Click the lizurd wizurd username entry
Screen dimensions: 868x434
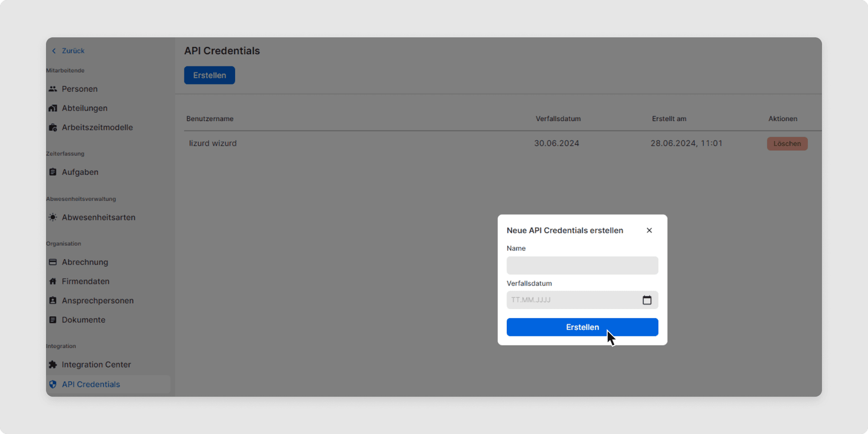click(x=213, y=143)
